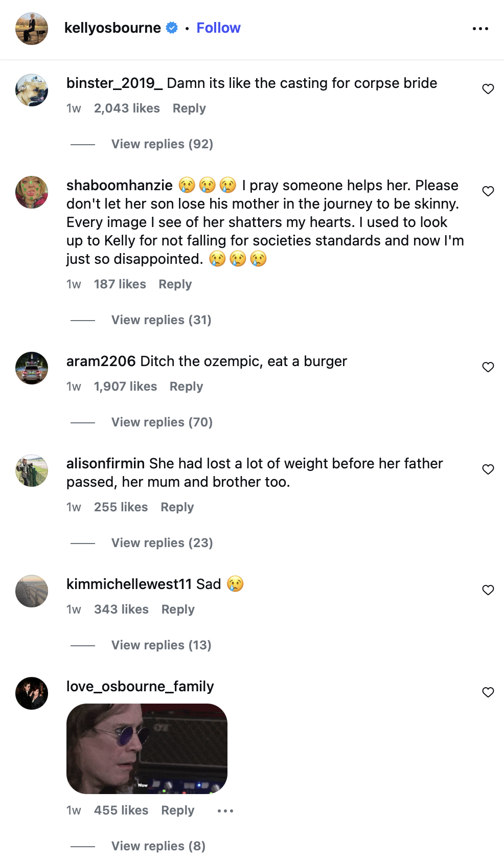
Task: Expand View replies (70) under aram2206
Action: pos(162,422)
